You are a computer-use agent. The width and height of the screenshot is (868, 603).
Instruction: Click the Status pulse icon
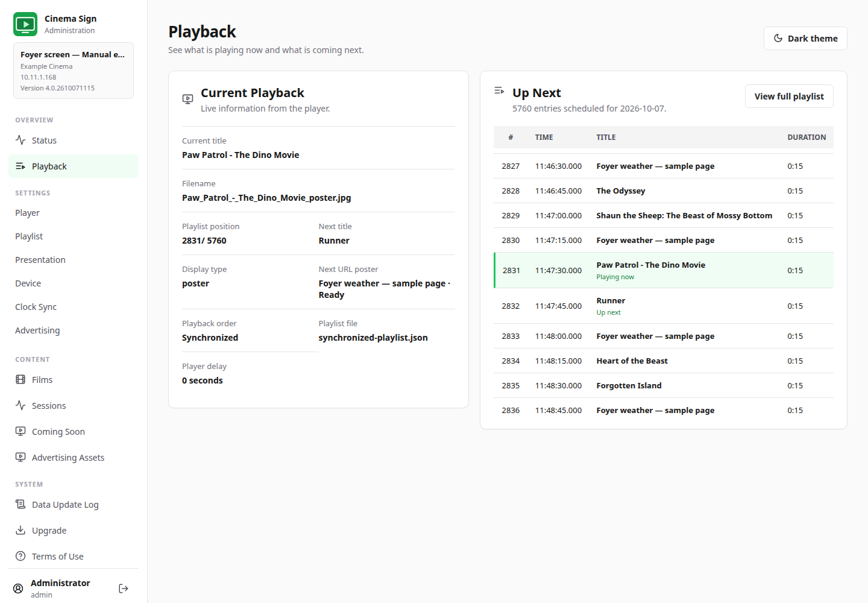(20, 140)
